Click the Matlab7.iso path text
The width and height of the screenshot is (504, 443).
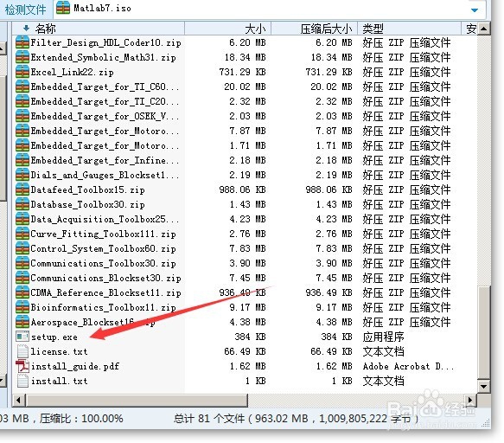tap(102, 9)
